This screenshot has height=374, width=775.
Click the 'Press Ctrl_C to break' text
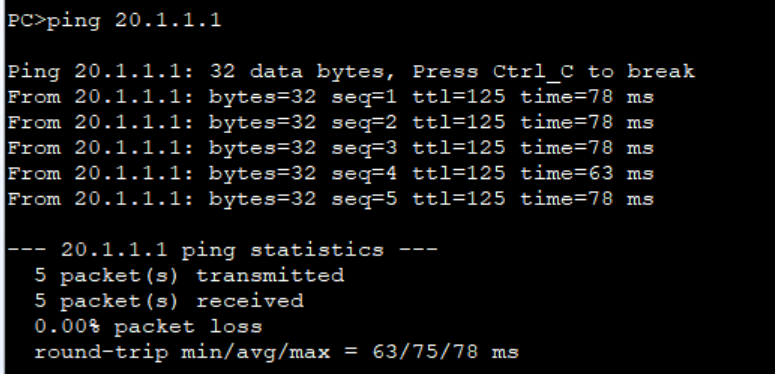[x=554, y=72]
